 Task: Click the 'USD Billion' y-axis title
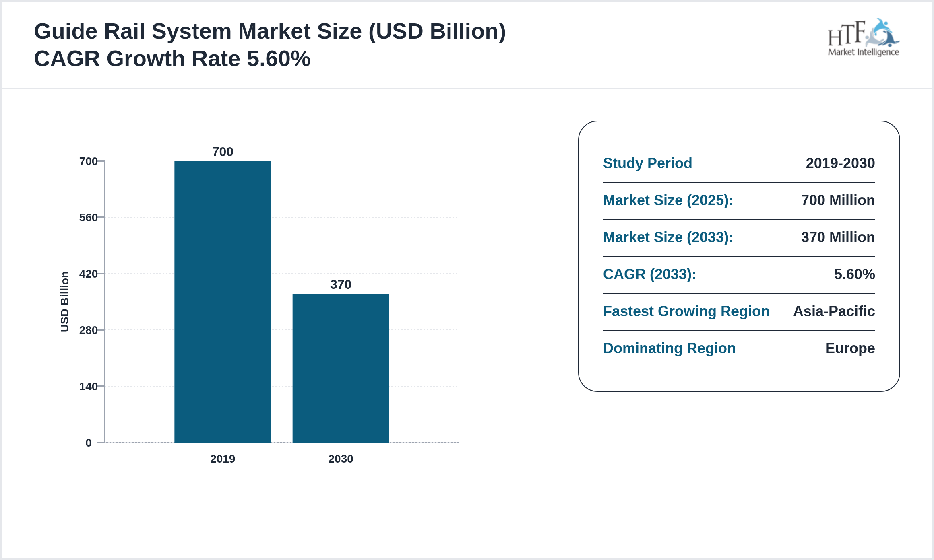pos(65,302)
